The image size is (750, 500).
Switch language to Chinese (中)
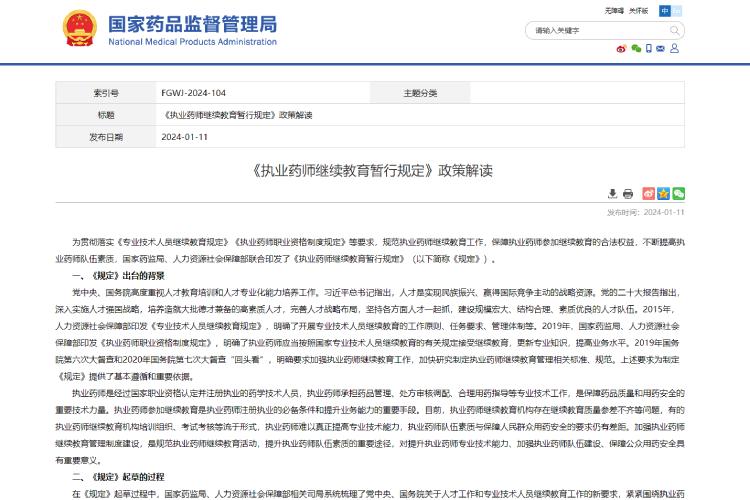pos(665,11)
